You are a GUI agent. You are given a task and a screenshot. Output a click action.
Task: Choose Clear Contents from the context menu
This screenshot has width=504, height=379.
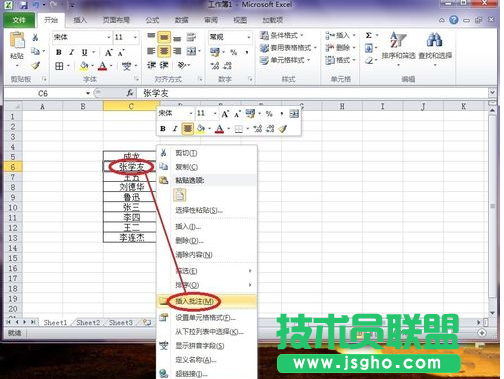pos(207,255)
